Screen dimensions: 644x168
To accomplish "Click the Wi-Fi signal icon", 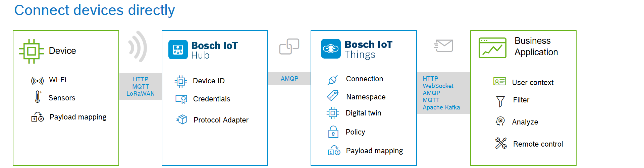I will 37,81.
